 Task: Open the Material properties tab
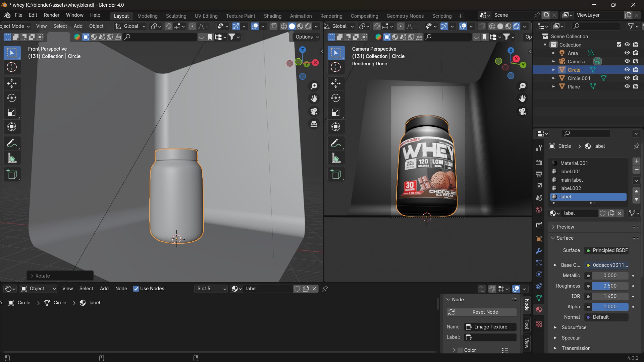539,310
